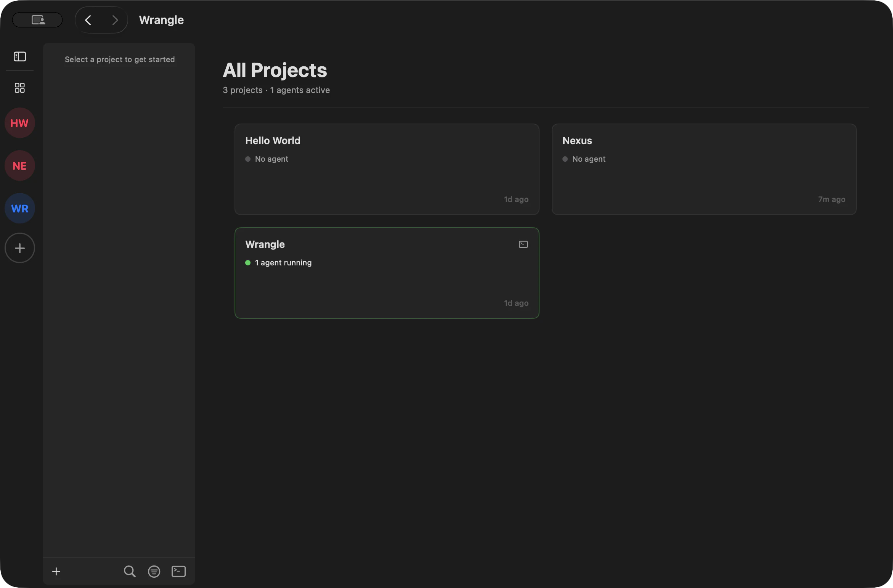This screenshot has height=588, width=893.
Task: Click terminal icon on Wrangle card
Action: [523, 244]
